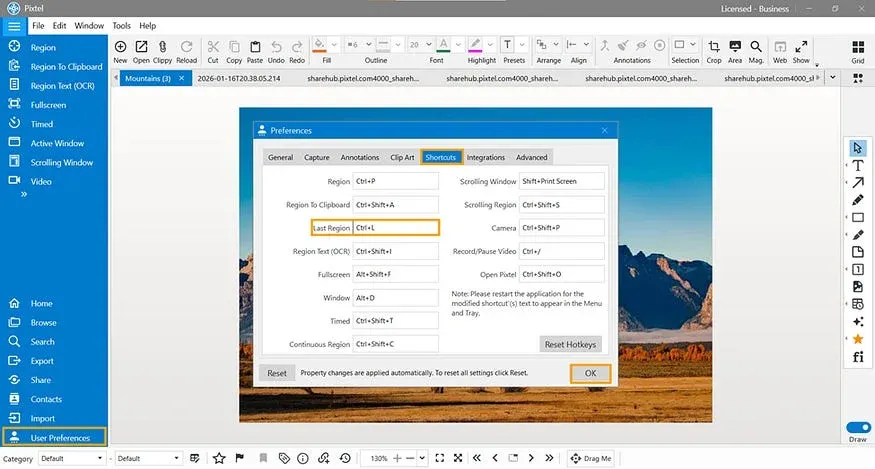Viewport: 875px width, 469px height.
Task: Expand more capture options in sidebar
Action: pos(24,194)
